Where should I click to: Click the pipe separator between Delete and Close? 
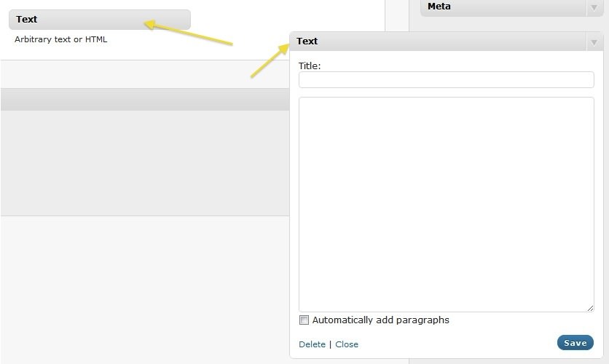(330, 344)
